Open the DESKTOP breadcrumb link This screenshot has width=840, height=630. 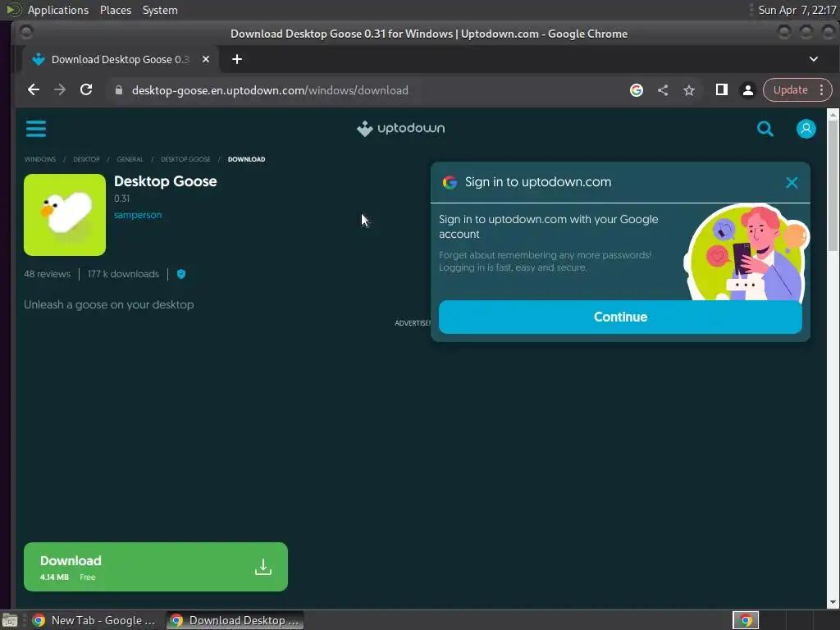pyautogui.click(x=86, y=159)
